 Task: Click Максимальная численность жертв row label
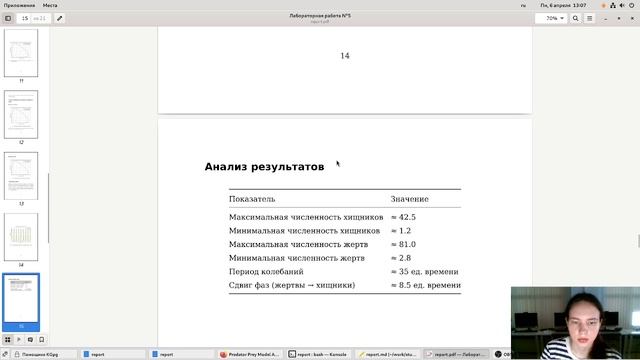(x=298, y=244)
